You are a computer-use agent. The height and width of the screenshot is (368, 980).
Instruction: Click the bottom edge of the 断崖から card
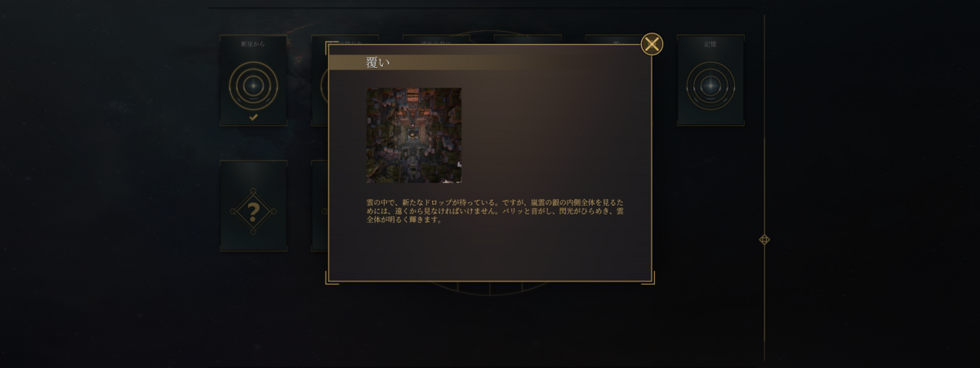tap(253, 125)
